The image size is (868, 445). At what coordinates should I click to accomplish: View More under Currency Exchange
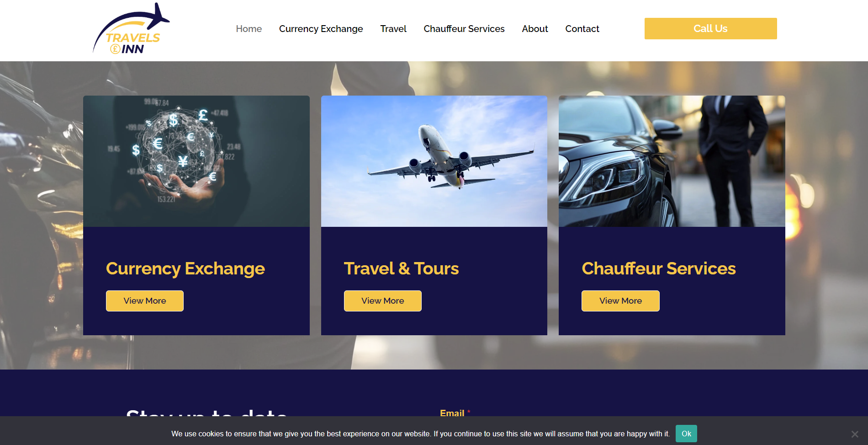pyautogui.click(x=145, y=301)
